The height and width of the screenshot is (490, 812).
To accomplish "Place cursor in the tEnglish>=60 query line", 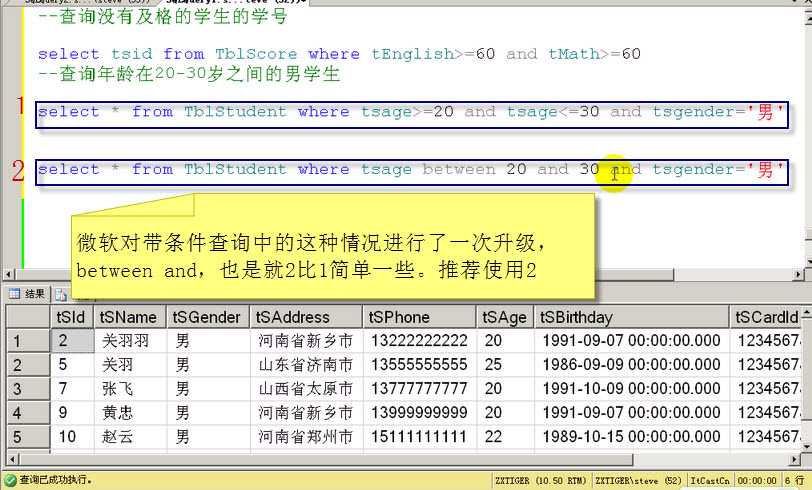I will coord(339,54).
